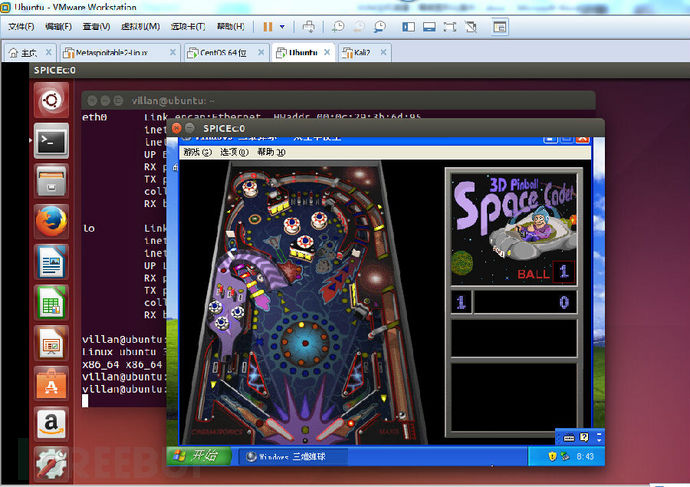Open VMware 编辑(E) menu
Image resolution: width=690 pixels, height=487 pixels.
click(x=58, y=27)
